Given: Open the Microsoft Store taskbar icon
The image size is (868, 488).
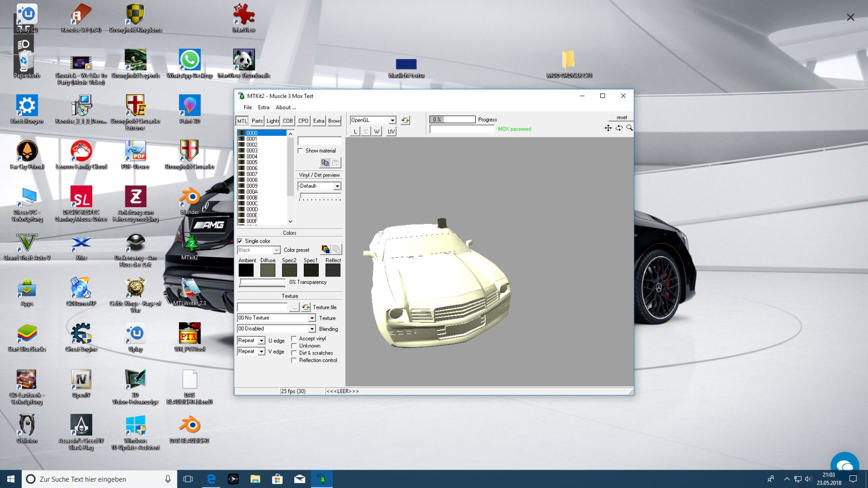Looking at the screenshot, I should (277, 479).
